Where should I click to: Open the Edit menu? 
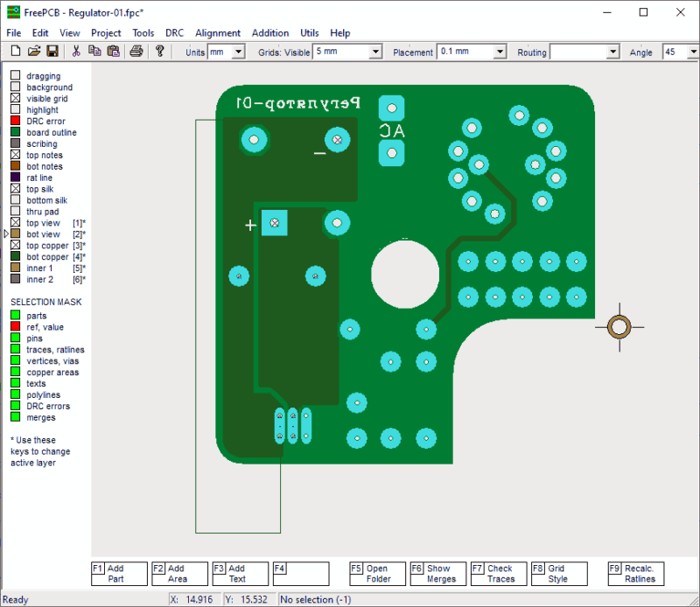[x=40, y=33]
